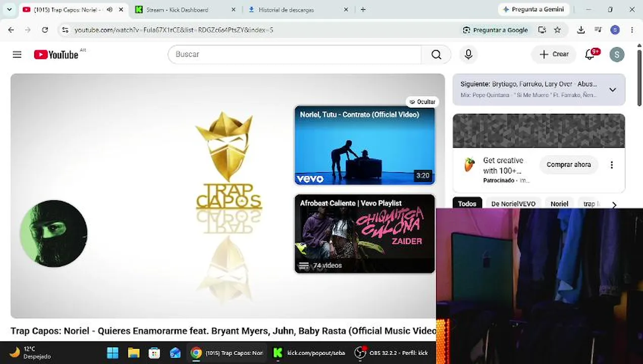This screenshot has height=364, width=643.
Task: Open Kick popout window from taskbar
Action: (x=308, y=353)
